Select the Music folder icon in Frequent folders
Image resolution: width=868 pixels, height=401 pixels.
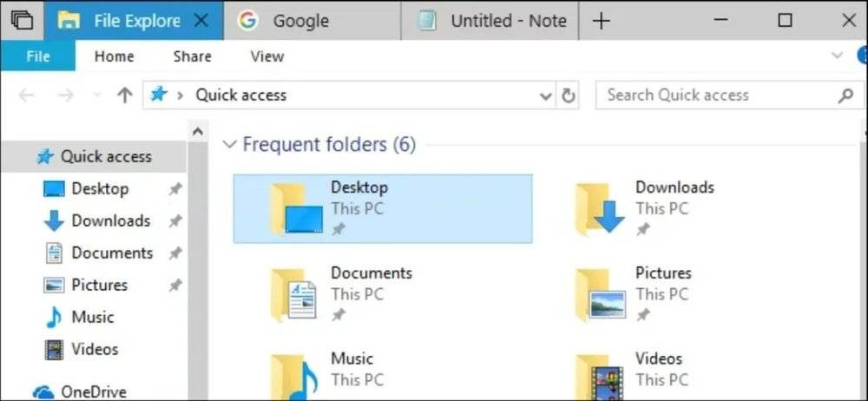click(294, 378)
